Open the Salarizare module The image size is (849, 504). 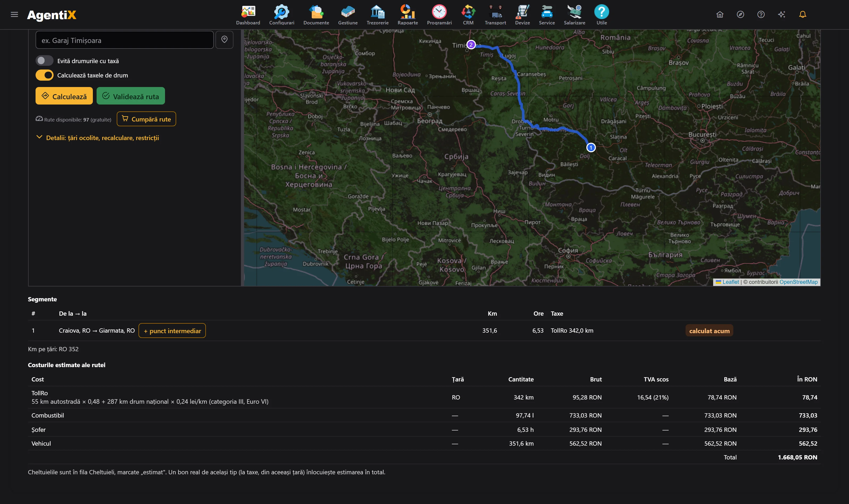[x=574, y=15]
